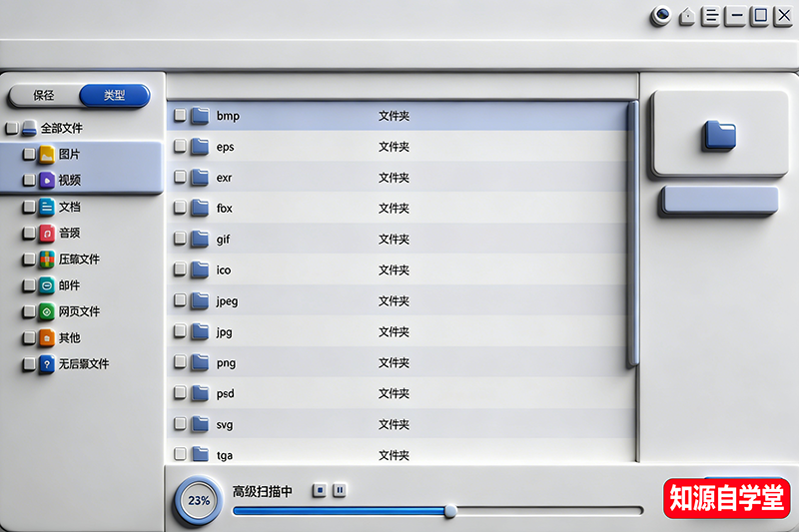The image size is (799, 532).
Task: Tick the 压缩文件 category checkbox
Action: (x=29, y=260)
